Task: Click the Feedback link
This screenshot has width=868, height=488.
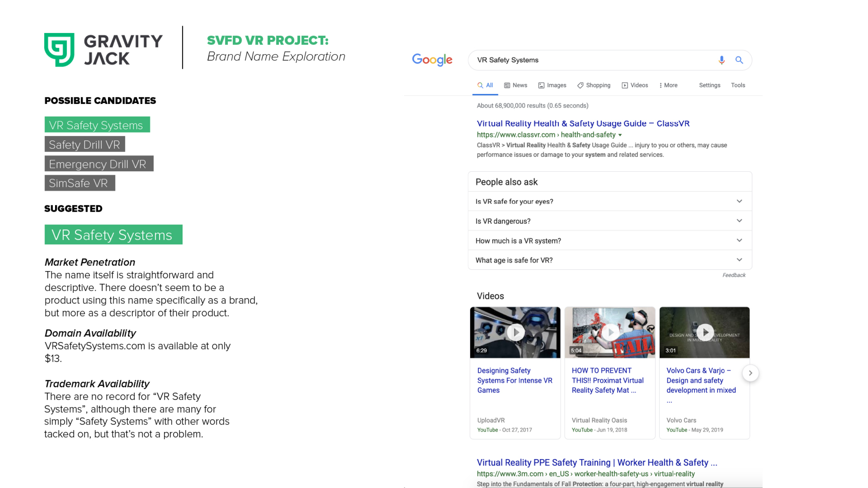Action: pos(734,275)
